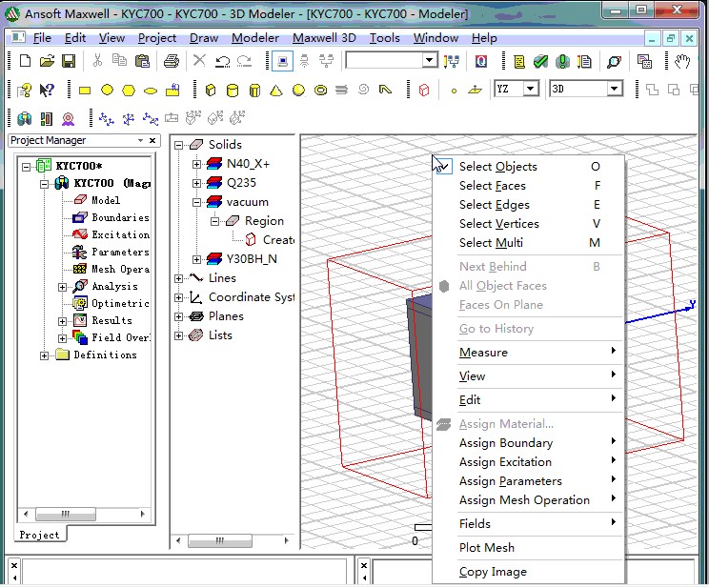
Task: Click the Undo arrow icon
Action: 222,61
